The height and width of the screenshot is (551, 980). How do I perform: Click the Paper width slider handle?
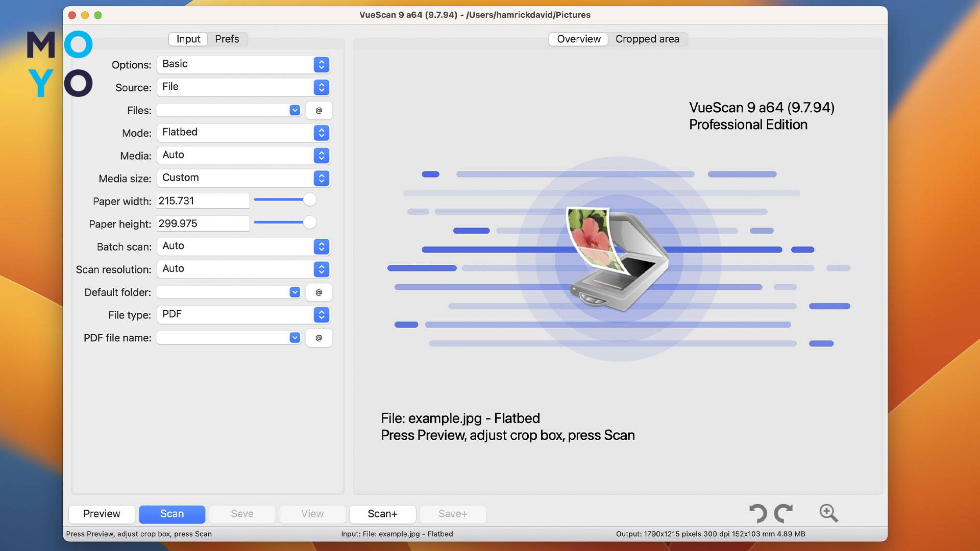[x=309, y=200]
